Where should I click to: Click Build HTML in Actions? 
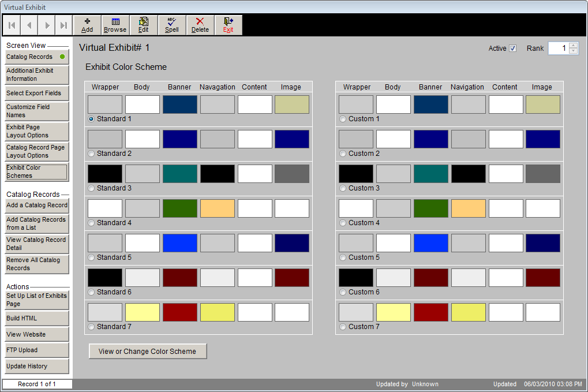click(x=36, y=318)
